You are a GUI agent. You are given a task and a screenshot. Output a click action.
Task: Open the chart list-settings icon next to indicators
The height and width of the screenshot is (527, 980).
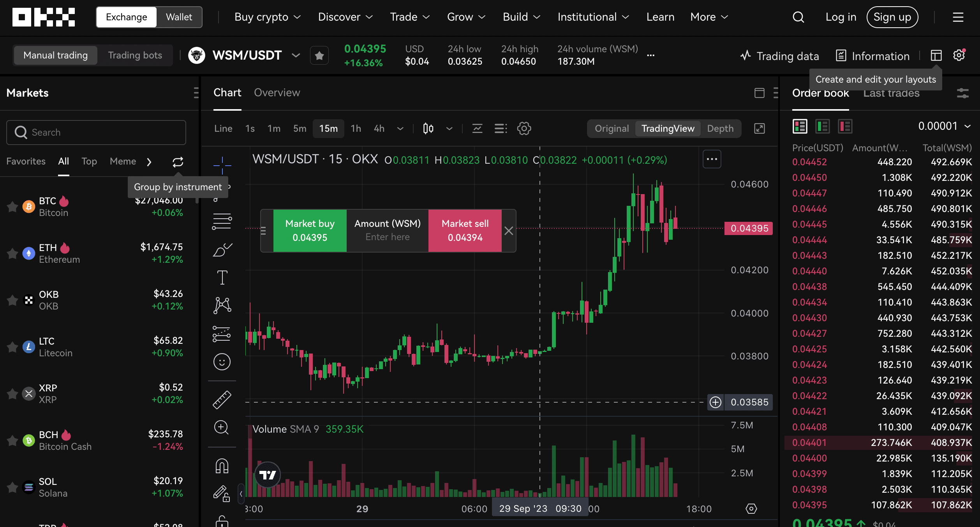pyautogui.click(x=501, y=129)
